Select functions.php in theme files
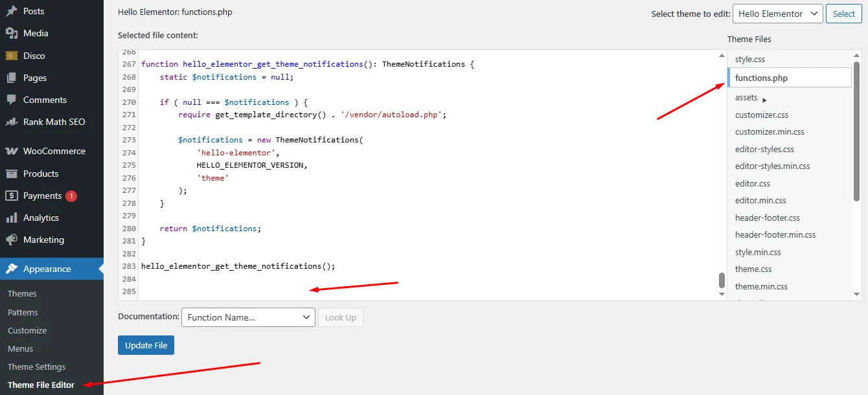868x395 pixels. tap(789, 78)
